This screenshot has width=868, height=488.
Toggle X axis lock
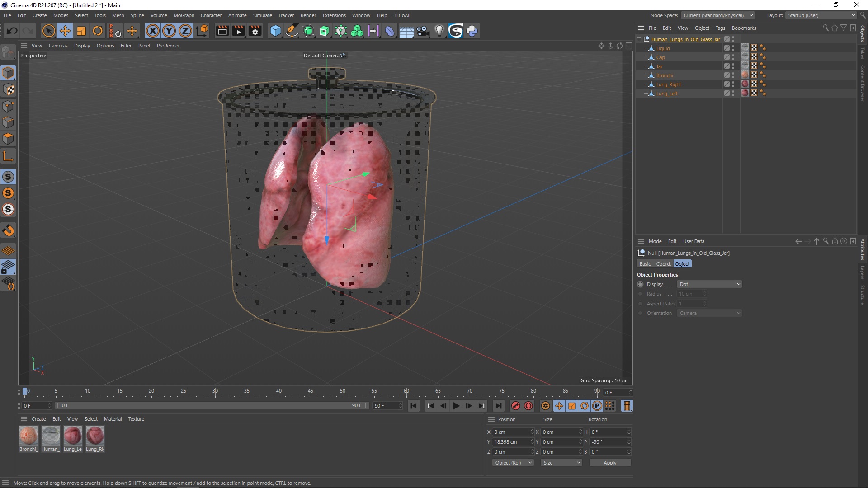(x=153, y=31)
